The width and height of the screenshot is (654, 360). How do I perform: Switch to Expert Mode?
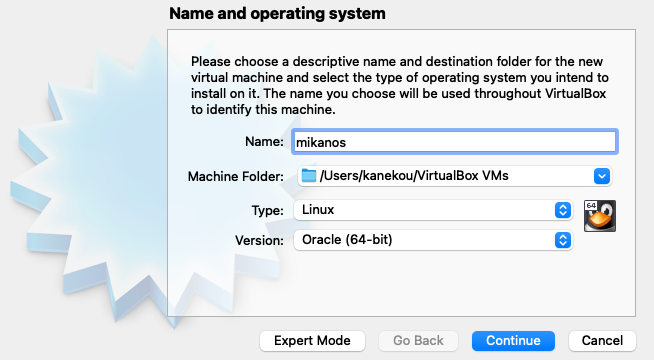(312, 341)
